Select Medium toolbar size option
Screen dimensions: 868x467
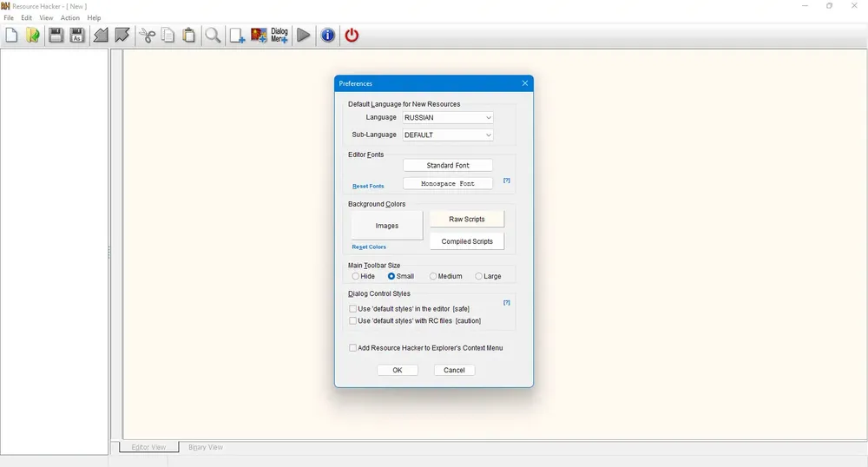[445, 276]
